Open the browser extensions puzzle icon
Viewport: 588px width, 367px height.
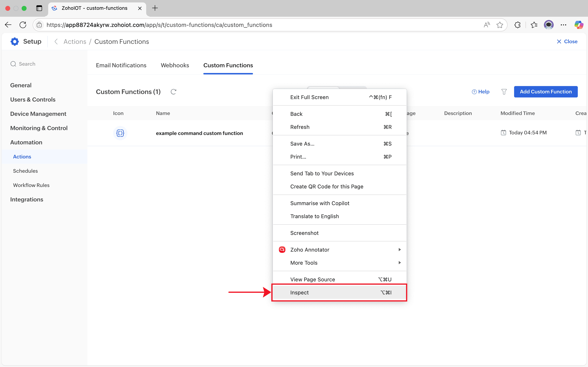point(517,25)
